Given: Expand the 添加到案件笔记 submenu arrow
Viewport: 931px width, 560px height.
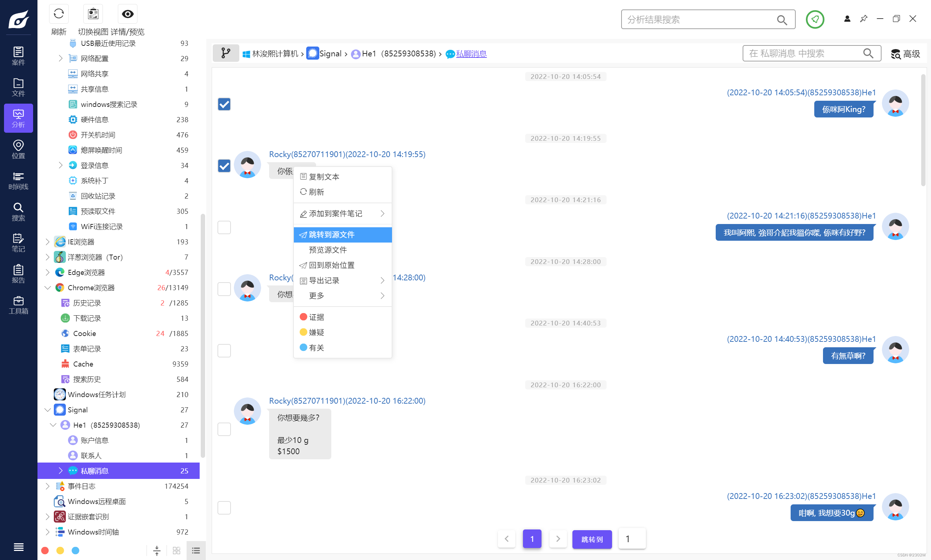Looking at the screenshot, I should 382,213.
